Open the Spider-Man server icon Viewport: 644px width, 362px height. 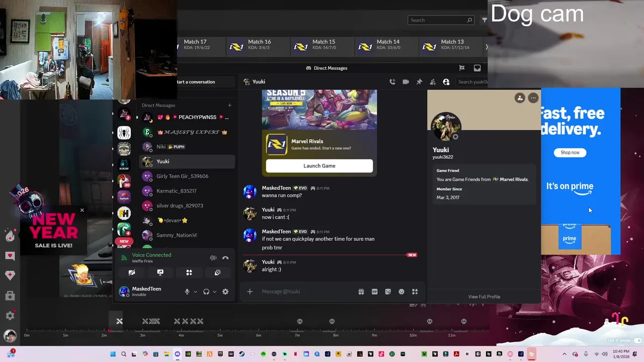coord(124,133)
